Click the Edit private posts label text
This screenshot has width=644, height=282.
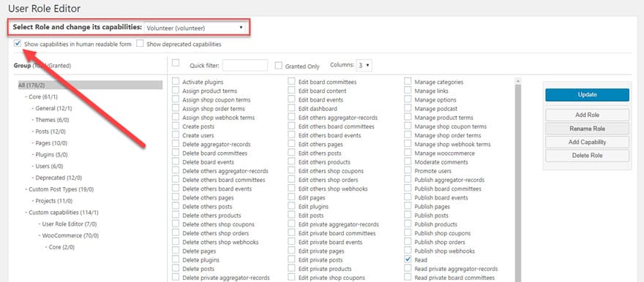[321, 260]
